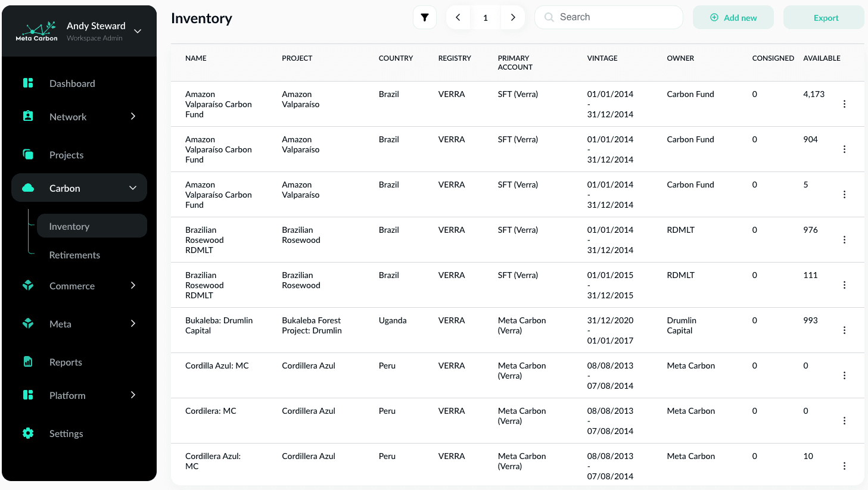868x490 pixels.
Task: Open the Meta sidebar expander
Action: click(x=132, y=324)
